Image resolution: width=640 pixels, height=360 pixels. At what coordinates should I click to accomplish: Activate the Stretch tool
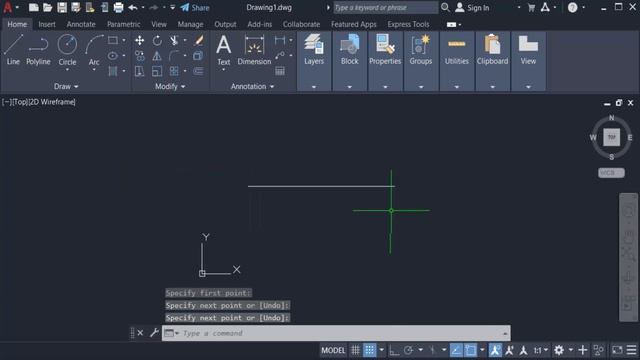coord(140,71)
